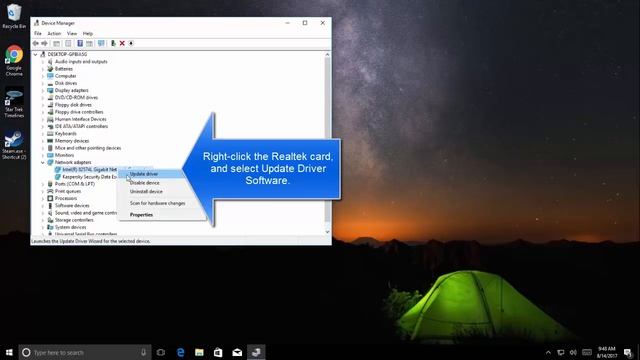Select DVD/CD-ROM drives tree item

point(76,98)
